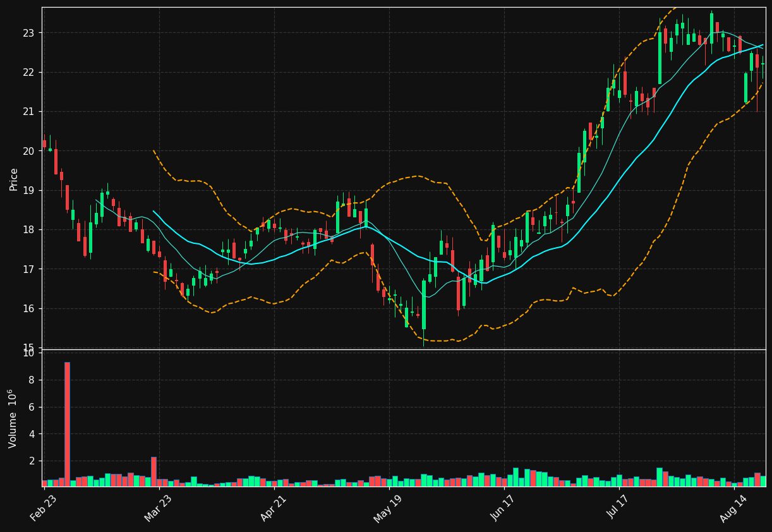Click the price tick label 17
The image size is (772, 532).
tap(30, 269)
